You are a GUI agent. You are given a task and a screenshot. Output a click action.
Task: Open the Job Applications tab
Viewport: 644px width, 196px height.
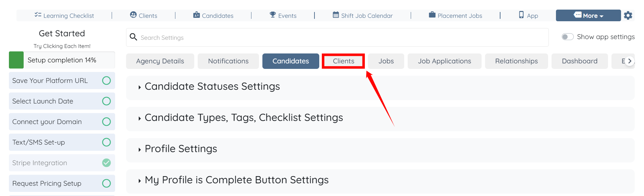pos(444,61)
